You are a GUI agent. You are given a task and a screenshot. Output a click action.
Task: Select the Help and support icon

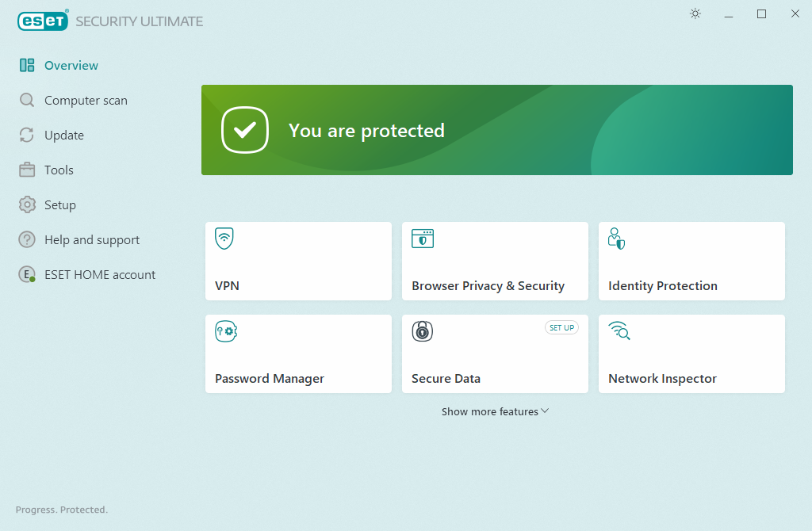[26, 239]
